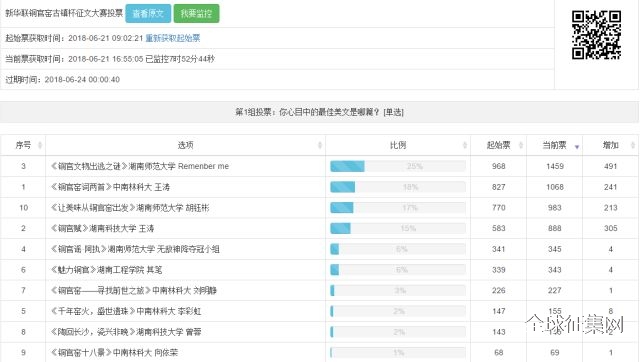Click the 《铜官赋》湖南科技大学 王涛 entry
The width and height of the screenshot is (640, 362).
102,229
